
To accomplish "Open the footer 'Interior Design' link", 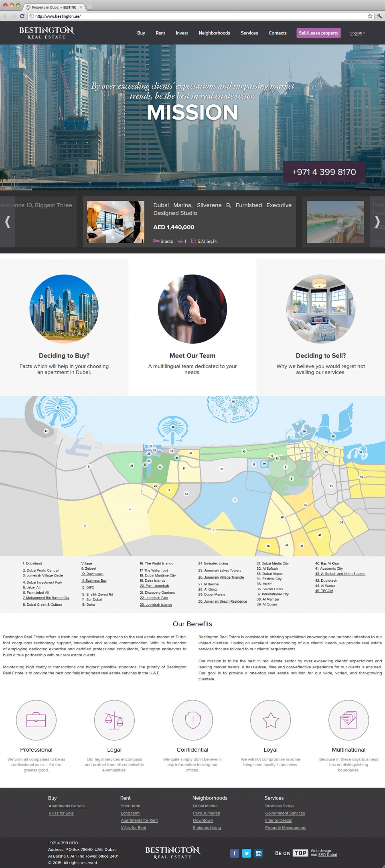I will tap(279, 820).
